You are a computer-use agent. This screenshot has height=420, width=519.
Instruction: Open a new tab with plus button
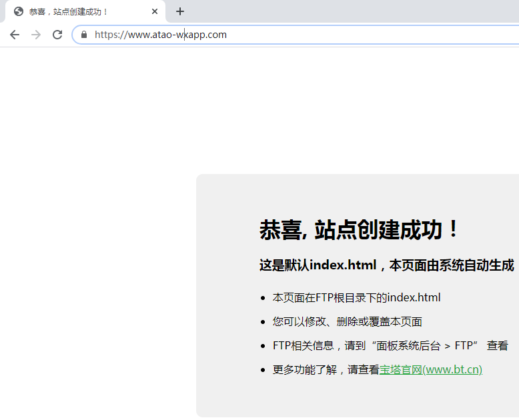(179, 11)
